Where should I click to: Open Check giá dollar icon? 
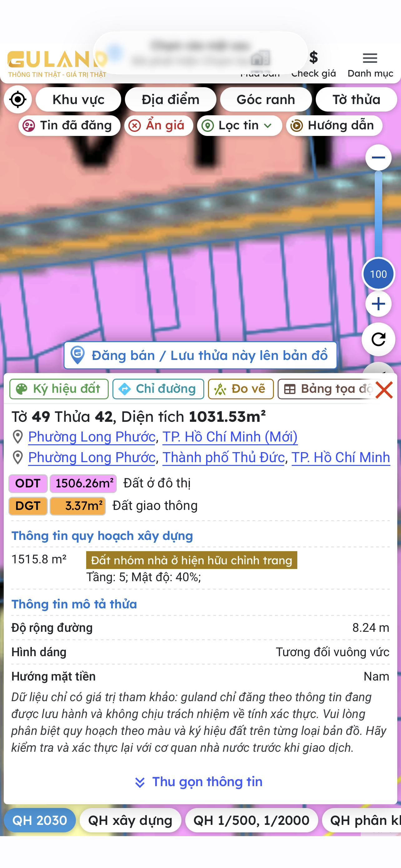[x=314, y=64]
